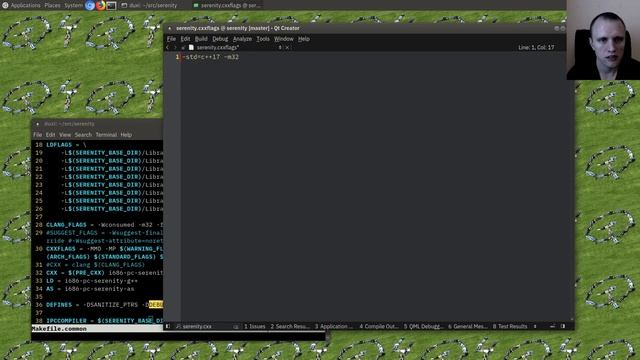Toggle the right sidebar in Qt Creator
640x360 pixels.
563,326
